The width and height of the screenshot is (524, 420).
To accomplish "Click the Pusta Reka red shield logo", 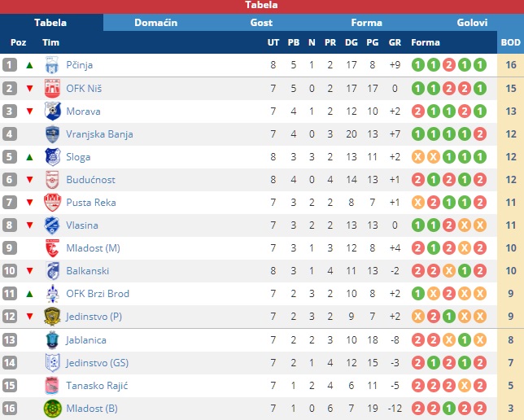I will point(52,203).
